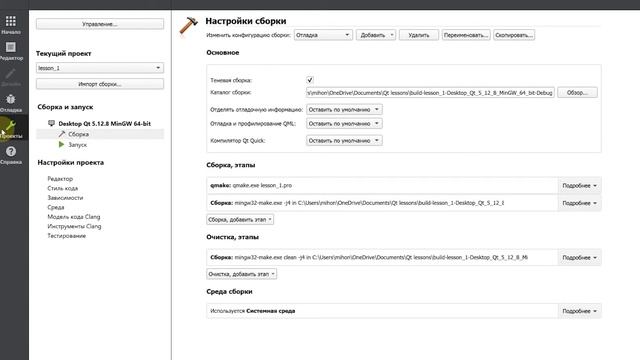This screenshot has width=640, height=360.
Task: Open Инструменты Clang settings
Action: tap(74, 226)
